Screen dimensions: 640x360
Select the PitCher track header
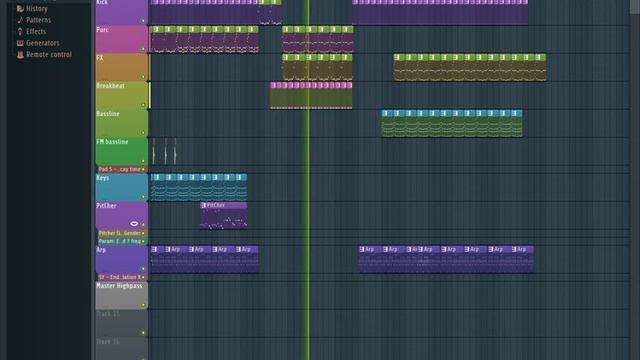pos(122,216)
